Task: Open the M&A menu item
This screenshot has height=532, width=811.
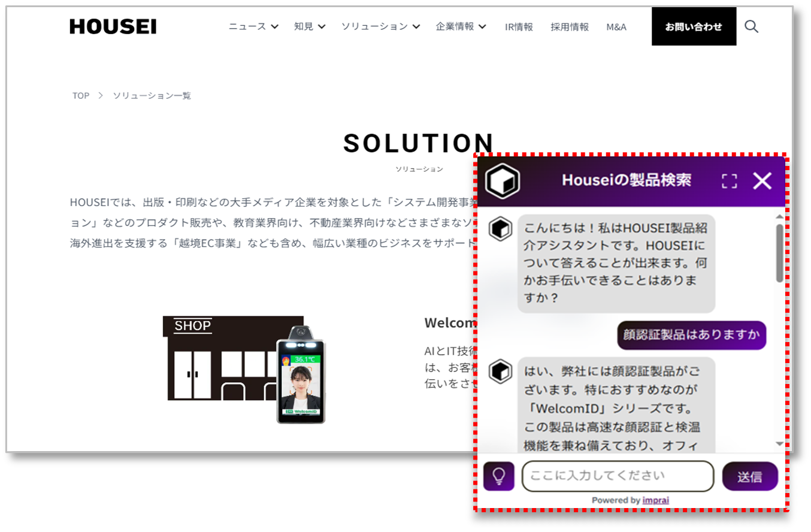Action: click(x=616, y=27)
